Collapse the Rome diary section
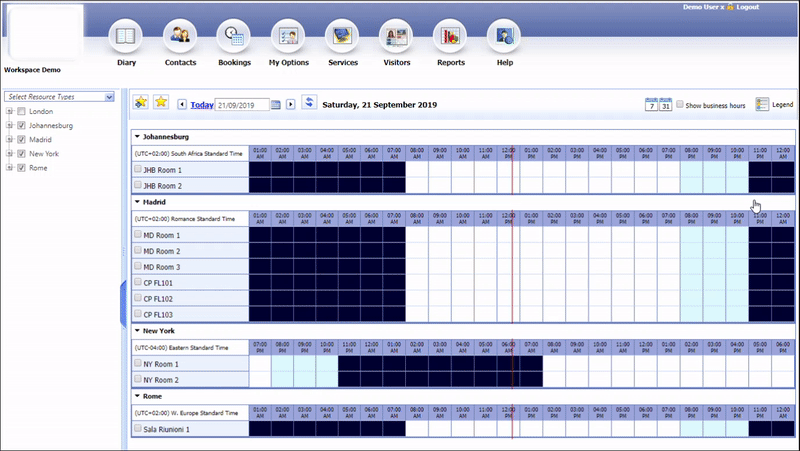 tap(137, 396)
